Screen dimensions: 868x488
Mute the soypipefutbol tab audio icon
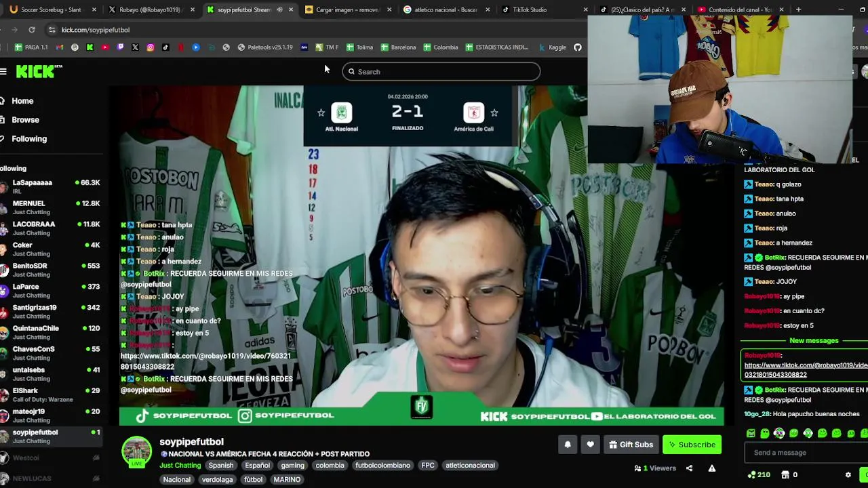coord(279,9)
